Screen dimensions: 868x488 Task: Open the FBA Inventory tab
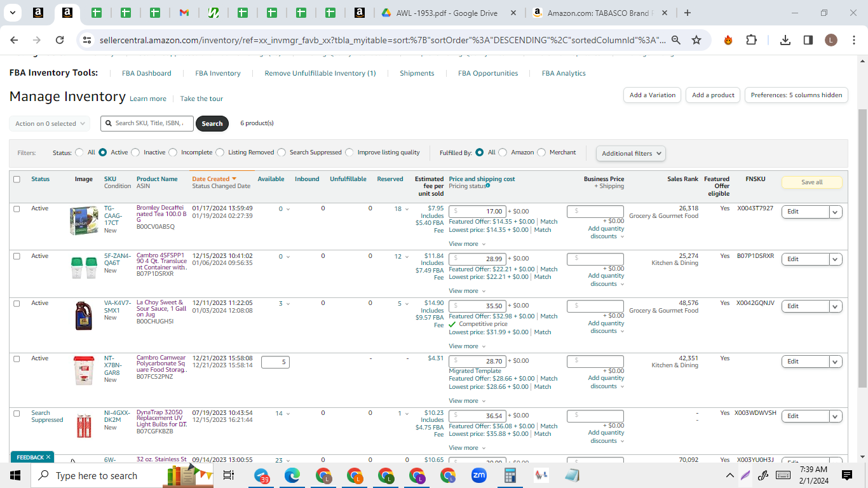click(x=218, y=73)
